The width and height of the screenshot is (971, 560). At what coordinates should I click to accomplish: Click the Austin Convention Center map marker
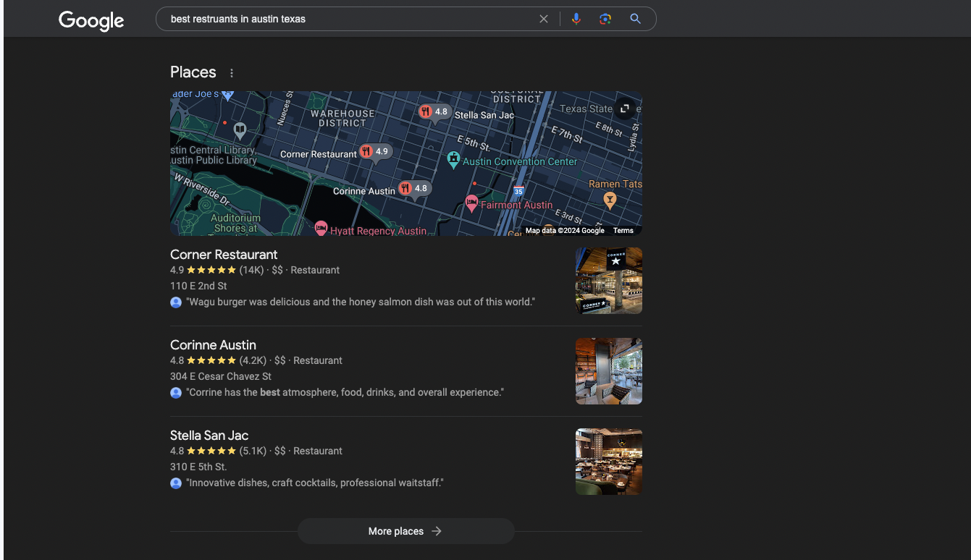453,159
